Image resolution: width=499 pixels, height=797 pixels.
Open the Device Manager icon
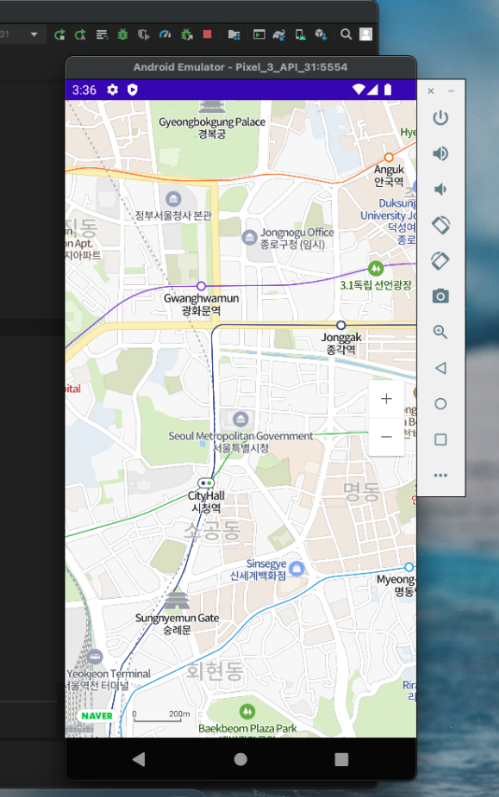(x=300, y=35)
